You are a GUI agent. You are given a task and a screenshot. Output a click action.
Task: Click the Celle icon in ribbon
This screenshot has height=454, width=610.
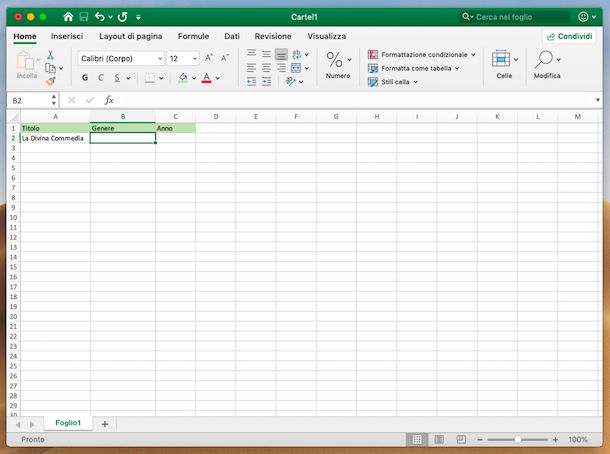tap(503, 64)
